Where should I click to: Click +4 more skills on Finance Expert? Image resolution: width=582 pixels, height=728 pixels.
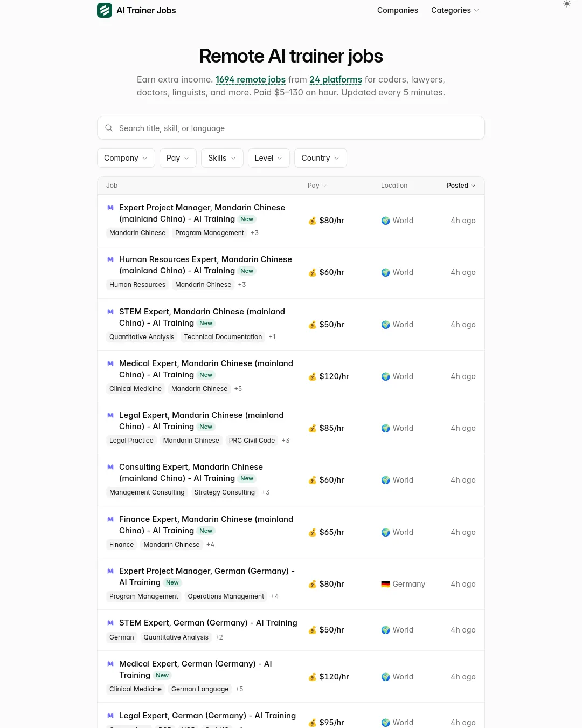tap(210, 545)
